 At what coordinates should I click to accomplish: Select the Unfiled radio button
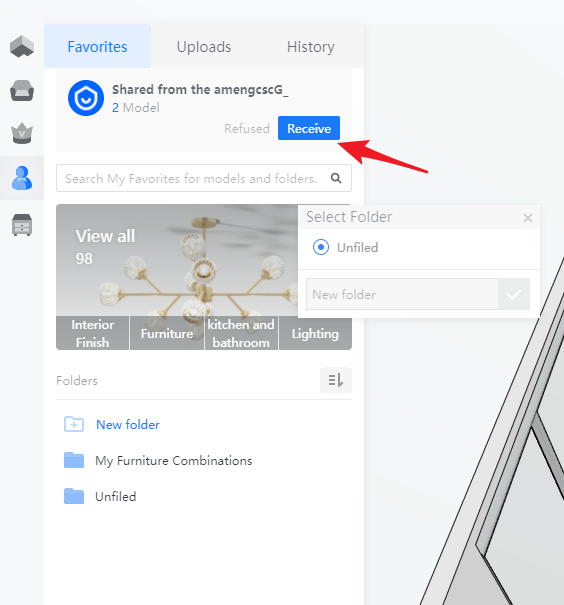(321, 247)
